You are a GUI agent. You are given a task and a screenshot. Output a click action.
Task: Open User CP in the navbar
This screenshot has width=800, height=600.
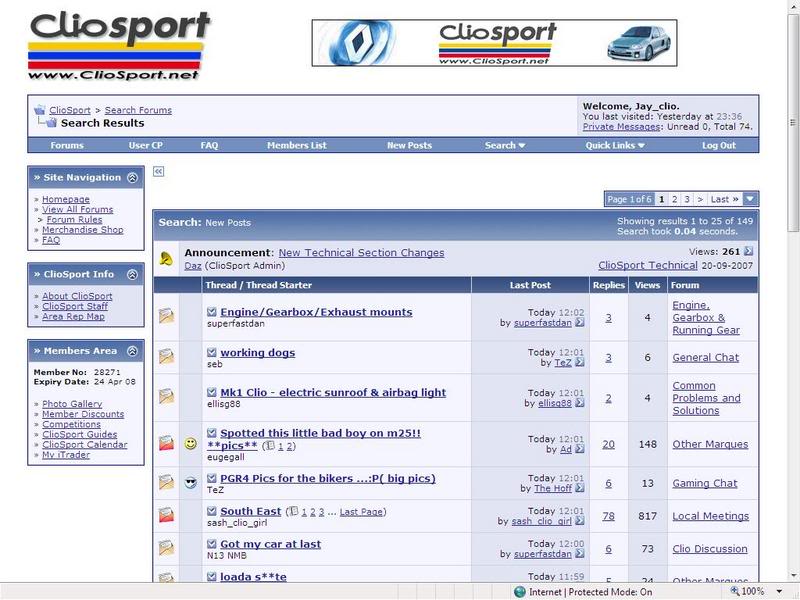point(145,145)
